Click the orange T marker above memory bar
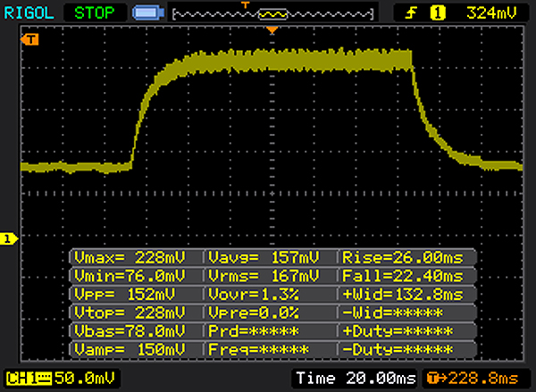Screen dimensions: 536x392 pos(245,4)
